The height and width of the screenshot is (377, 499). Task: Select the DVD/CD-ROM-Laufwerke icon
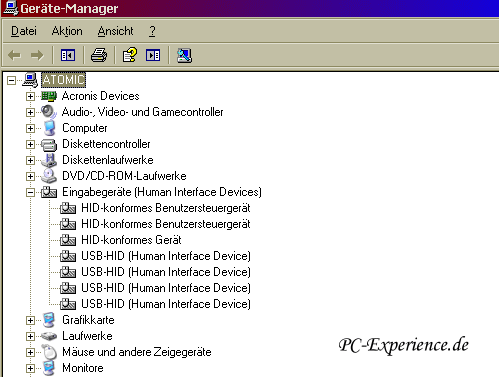tap(49, 176)
